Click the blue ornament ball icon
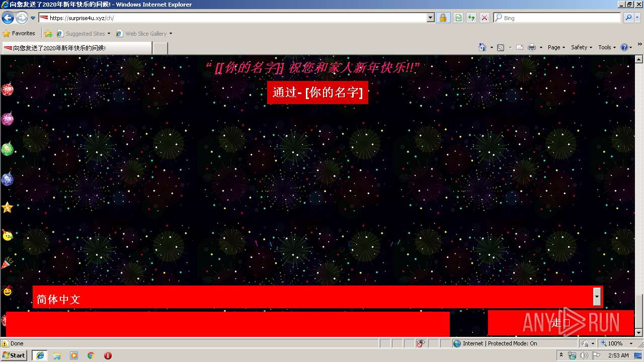The image size is (644, 362). (x=7, y=179)
